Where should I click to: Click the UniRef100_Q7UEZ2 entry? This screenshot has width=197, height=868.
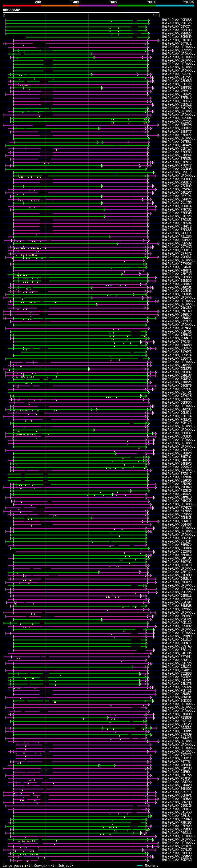tap(177, 450)
